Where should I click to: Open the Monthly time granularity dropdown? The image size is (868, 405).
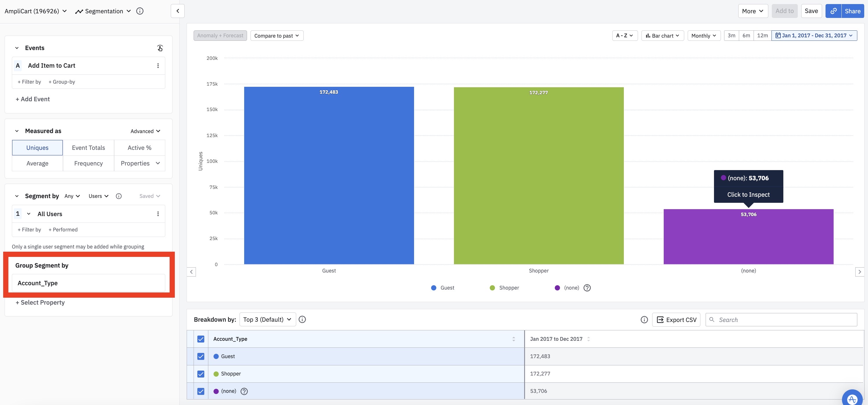click(x=704, y=35)
